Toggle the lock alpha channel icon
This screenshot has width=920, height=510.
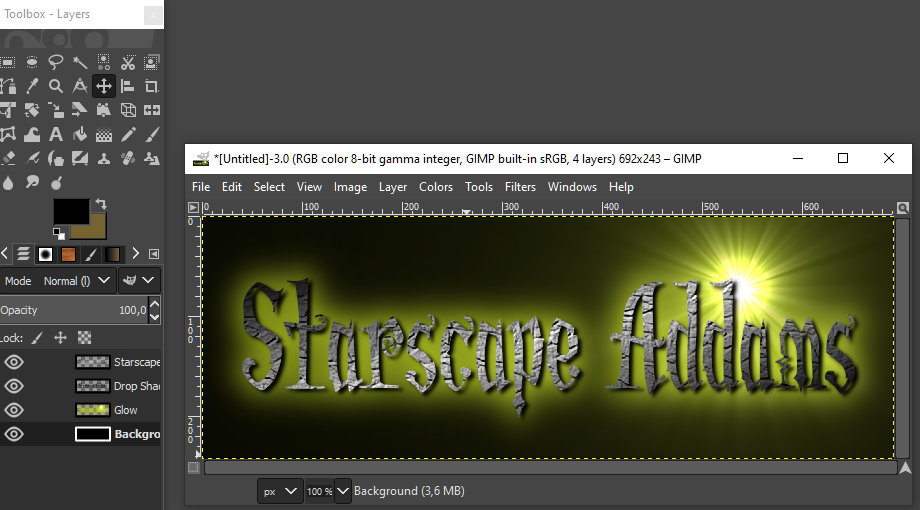click(85, 338)
